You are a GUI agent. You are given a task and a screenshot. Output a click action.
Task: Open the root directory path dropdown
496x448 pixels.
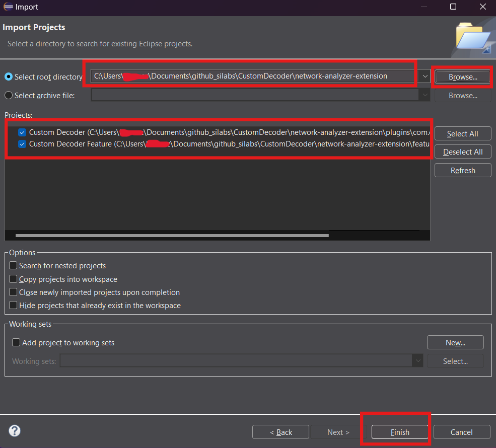[x=425, y=76]
